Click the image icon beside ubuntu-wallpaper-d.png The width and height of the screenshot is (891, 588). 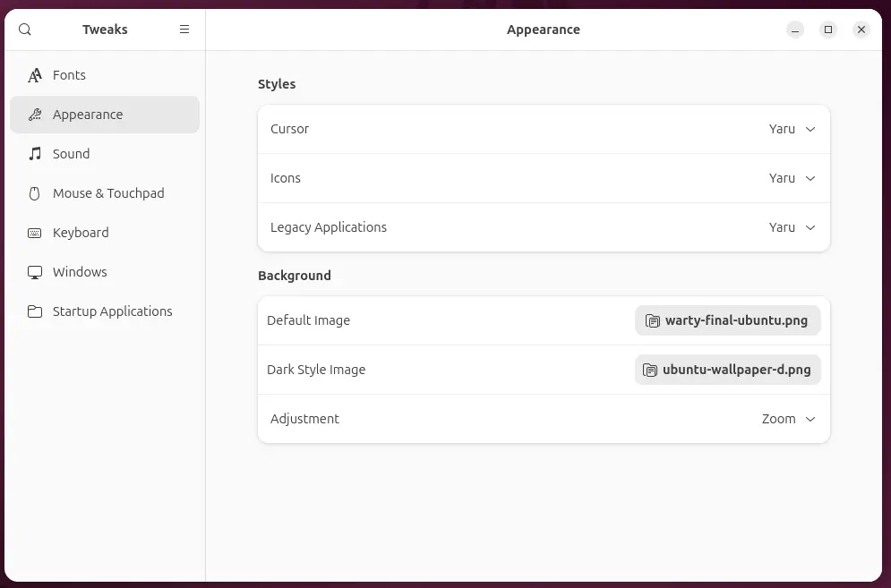pos(649,369)
